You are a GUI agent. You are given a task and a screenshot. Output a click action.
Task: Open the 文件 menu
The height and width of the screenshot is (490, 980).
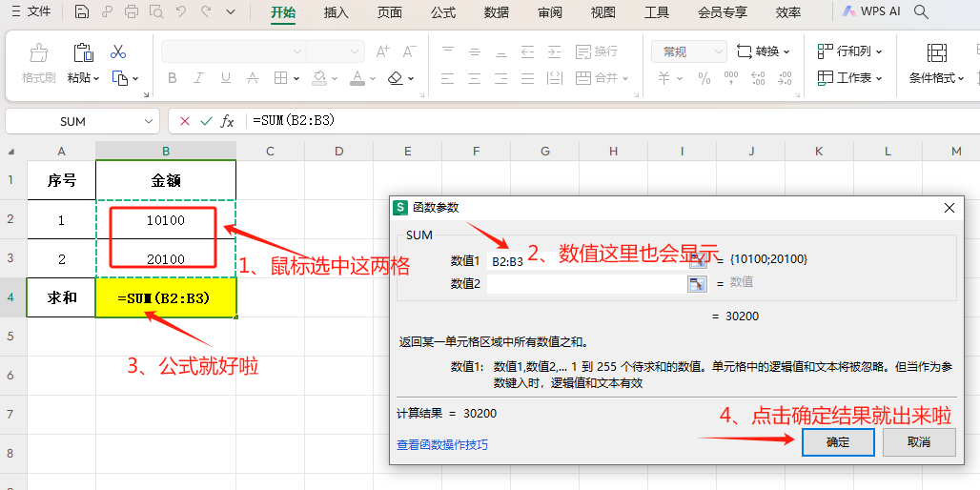point(31,11)
